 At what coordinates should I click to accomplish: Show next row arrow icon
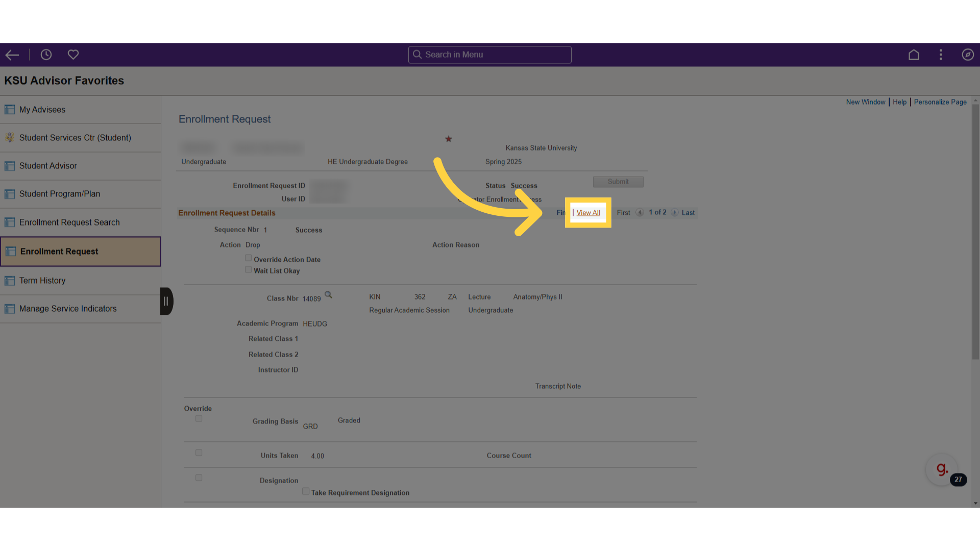click(674, 213)
